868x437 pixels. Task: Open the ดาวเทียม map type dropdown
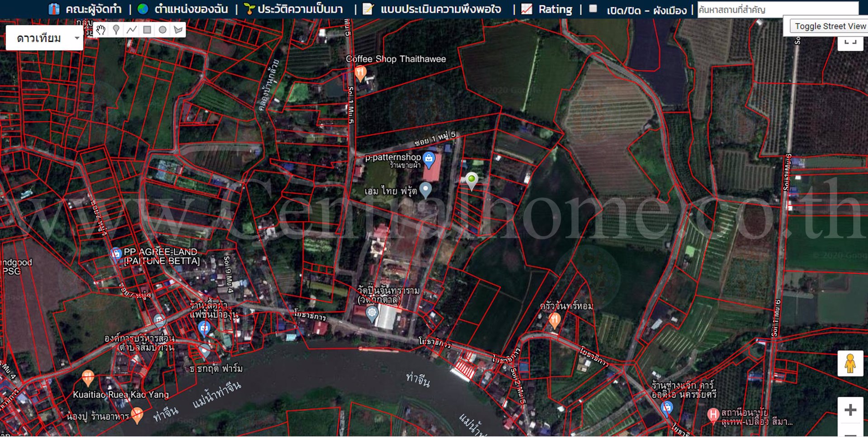[44, 38]
